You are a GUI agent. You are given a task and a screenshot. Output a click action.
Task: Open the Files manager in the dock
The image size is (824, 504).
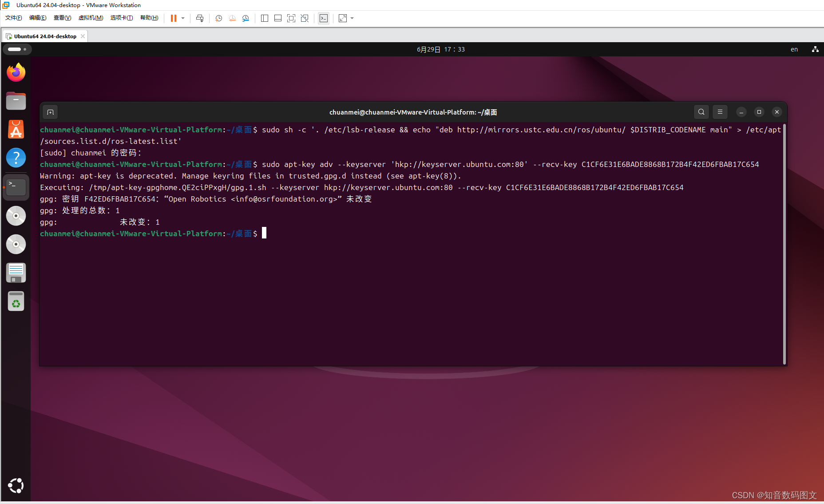[x=16, y=101]
